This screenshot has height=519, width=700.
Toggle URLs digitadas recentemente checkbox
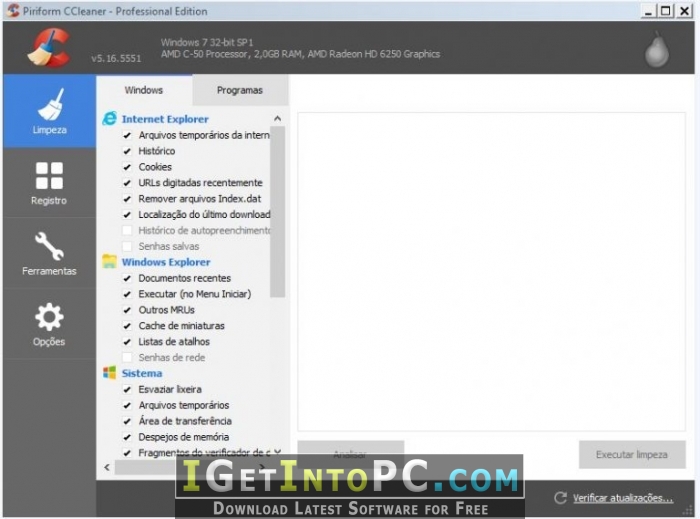click(127, 183)
